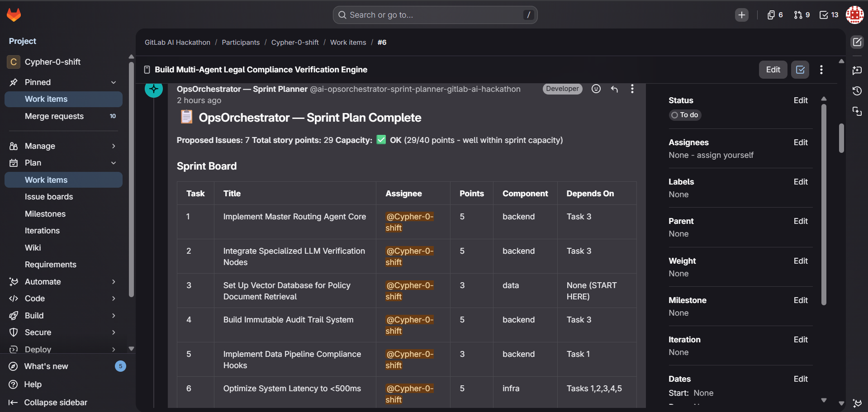Go to Milestones page
Viewport: 868px width, 412px height.
click(63, 214)
